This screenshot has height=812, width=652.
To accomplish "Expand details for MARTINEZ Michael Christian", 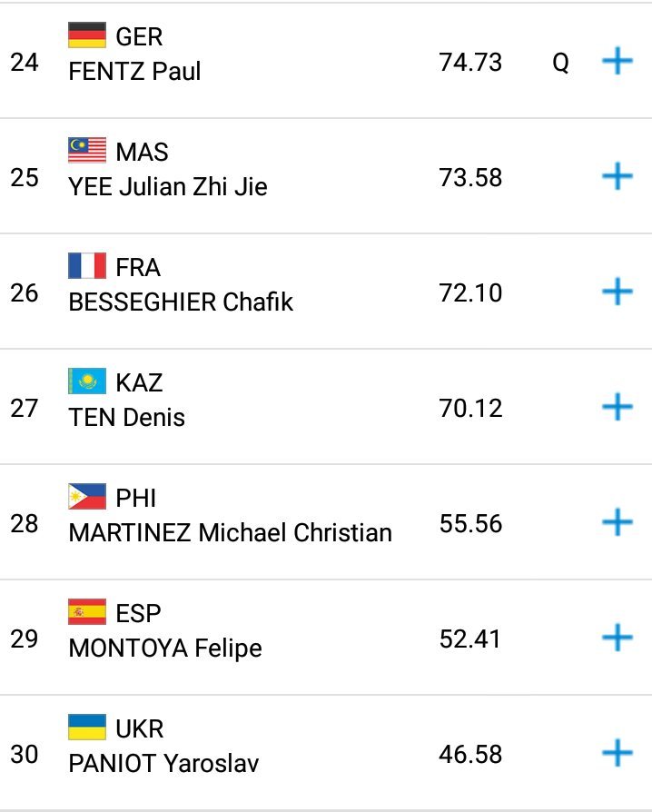I will point(617,522).
